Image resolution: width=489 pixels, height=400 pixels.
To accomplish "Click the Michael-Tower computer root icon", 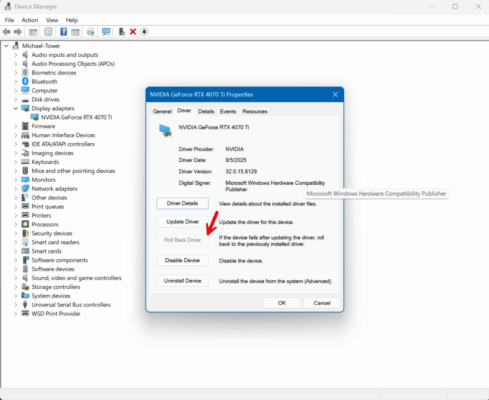I will point(16,46).
